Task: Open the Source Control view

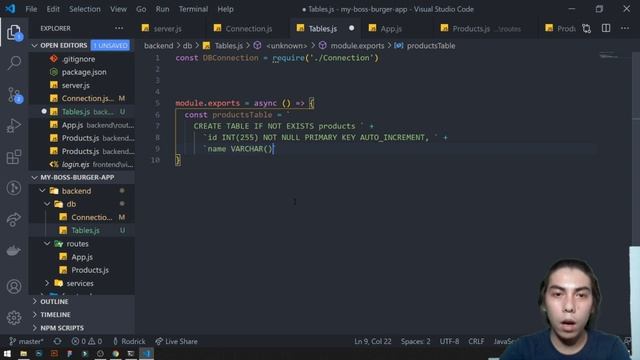Action: 14,95
